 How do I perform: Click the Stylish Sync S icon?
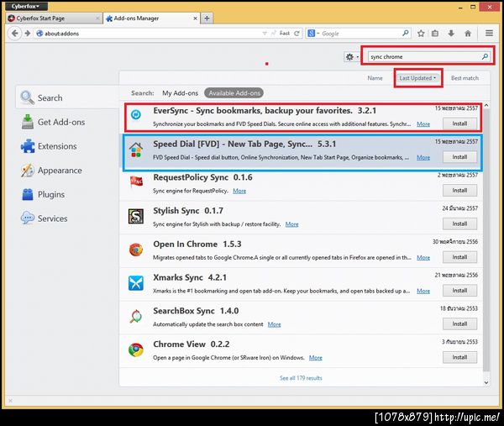pyautogui.click(x=136, y=216)
